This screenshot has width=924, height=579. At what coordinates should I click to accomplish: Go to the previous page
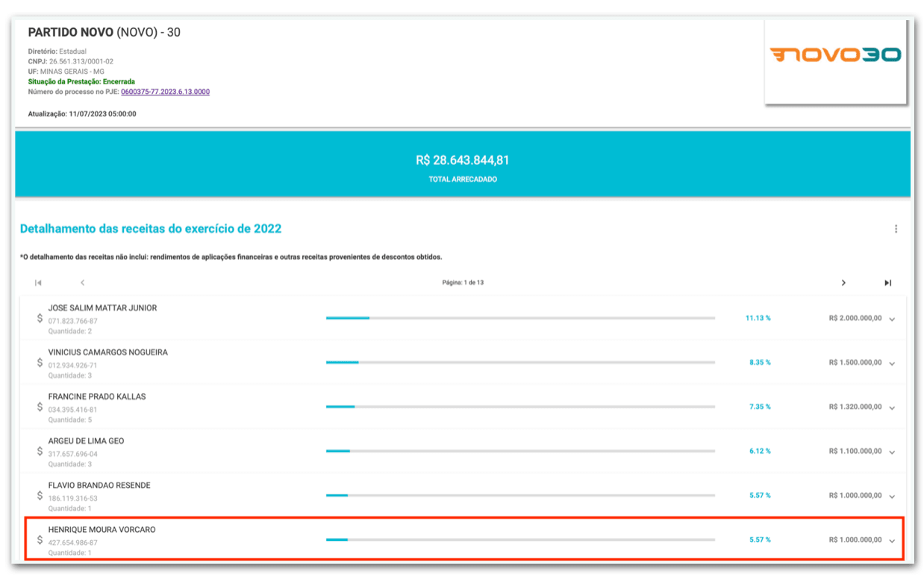[x=83, y=283]
